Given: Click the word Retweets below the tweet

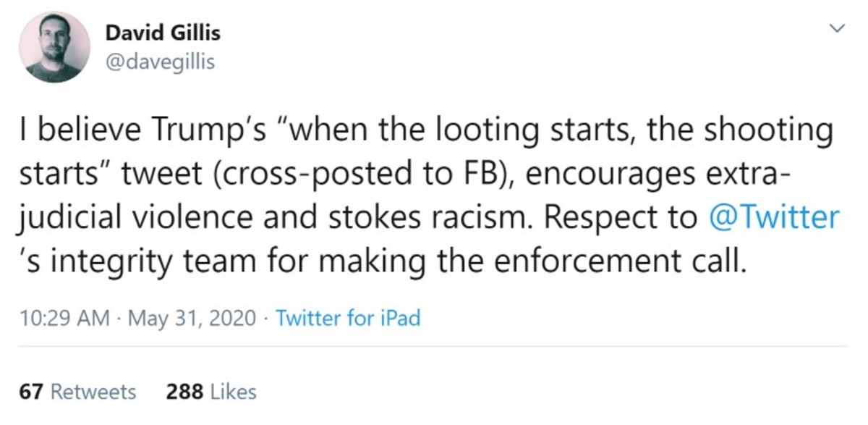Looking at the screenshot, I should 93,392.
